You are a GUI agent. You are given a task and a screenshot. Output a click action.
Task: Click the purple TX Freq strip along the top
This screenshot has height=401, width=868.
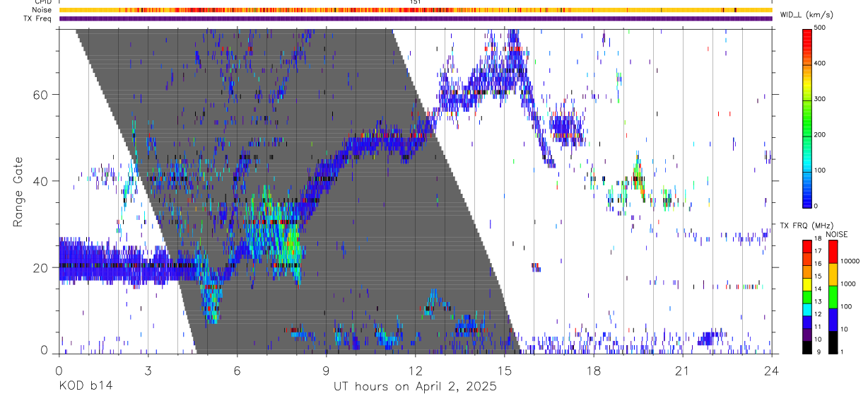click(415, 18)
